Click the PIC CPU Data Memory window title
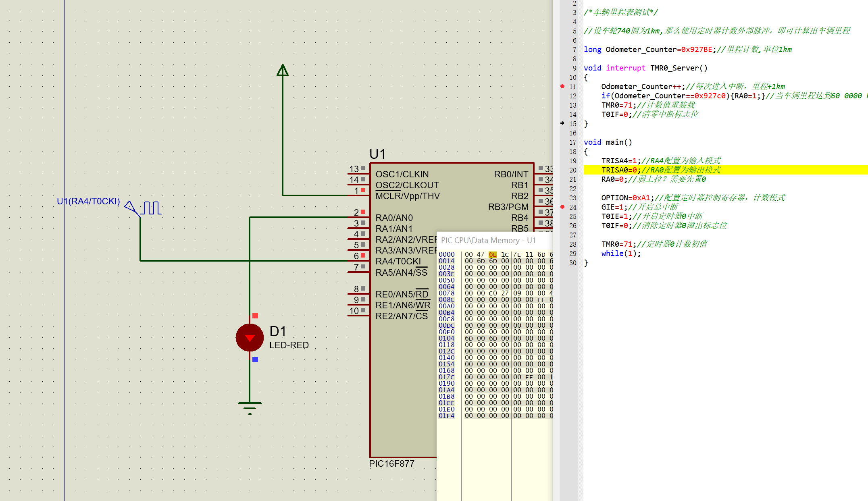Screen dimensions: 868x501 [x=488, y=240]
